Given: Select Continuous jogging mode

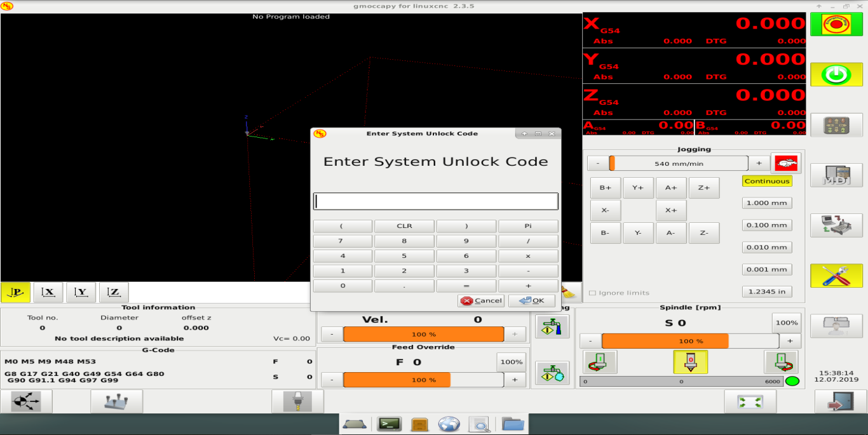Looking at the screenshot, I should pos(767,181).
